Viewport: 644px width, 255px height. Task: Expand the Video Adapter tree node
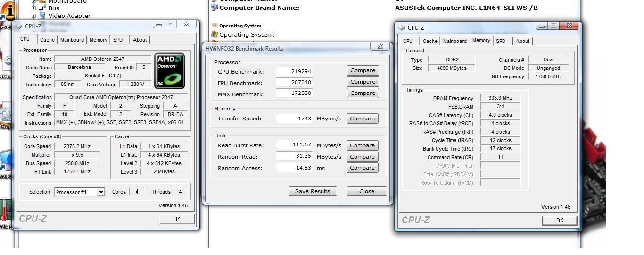[34, 16]
